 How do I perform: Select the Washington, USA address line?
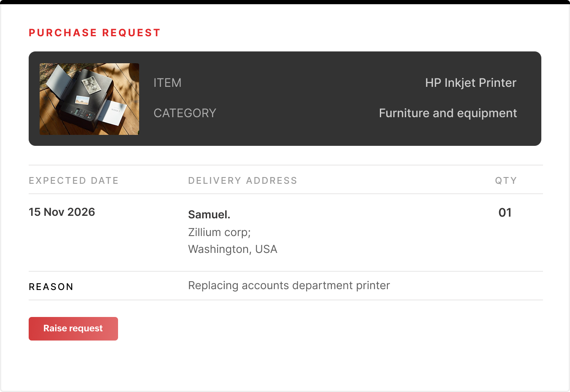233,249
